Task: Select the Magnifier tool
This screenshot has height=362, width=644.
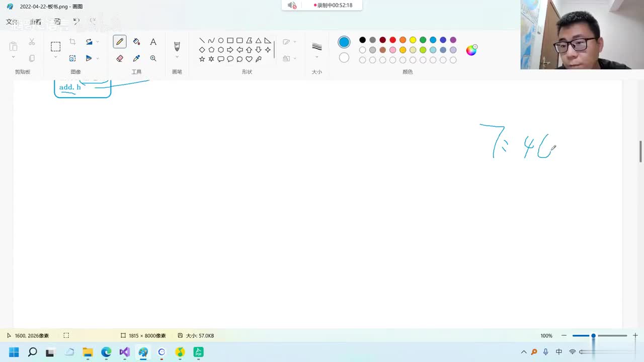Action: tap(153, 58)
